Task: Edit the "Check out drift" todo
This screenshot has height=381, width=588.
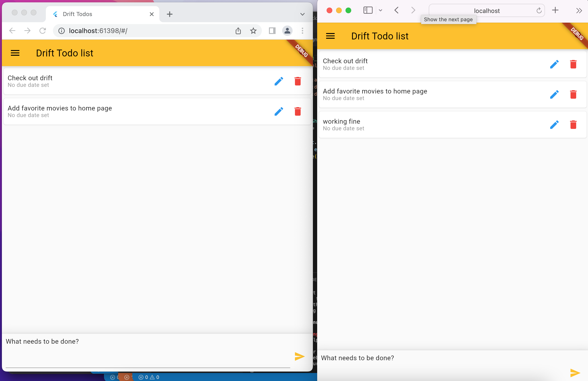Action: [279, 81]
